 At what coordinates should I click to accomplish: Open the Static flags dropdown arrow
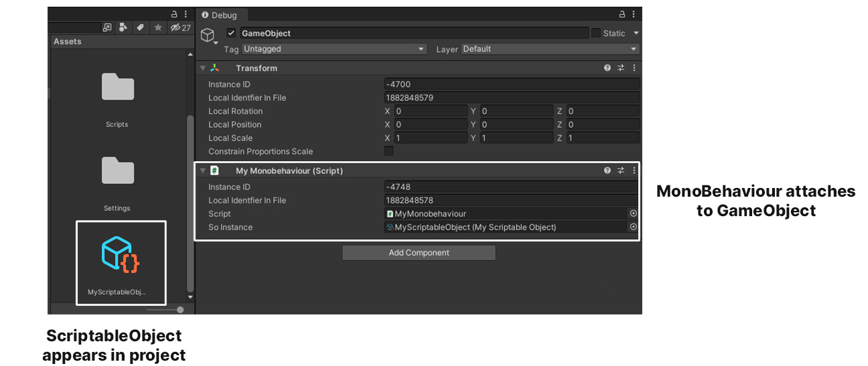click(x=636, y=33)
